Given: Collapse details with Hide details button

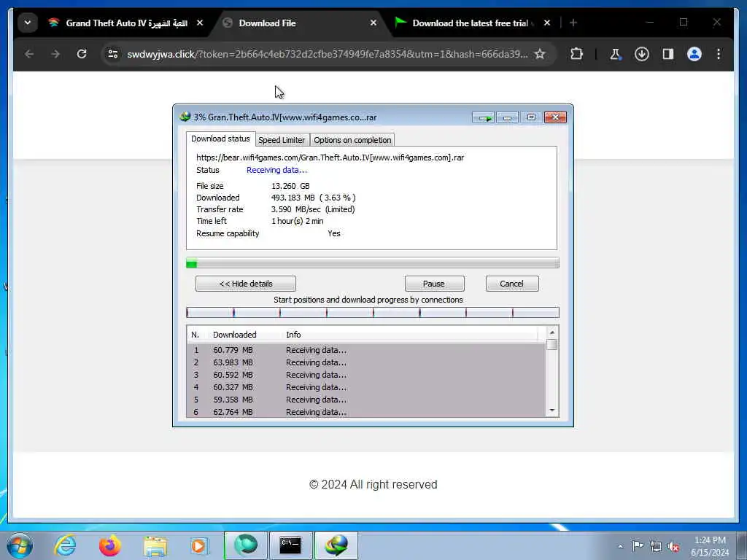Looking at the screenshot, I should click(x=246, y=284).
